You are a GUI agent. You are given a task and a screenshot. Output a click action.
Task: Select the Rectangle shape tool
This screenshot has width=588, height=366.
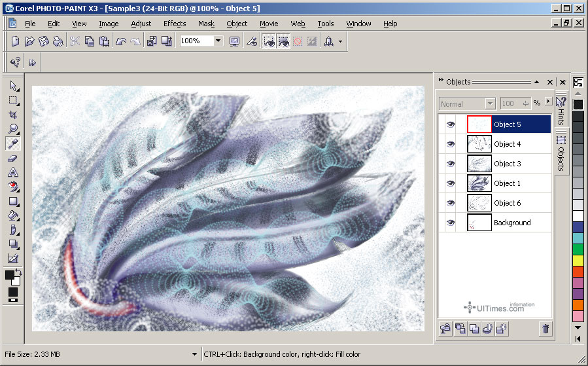(14, 201)
